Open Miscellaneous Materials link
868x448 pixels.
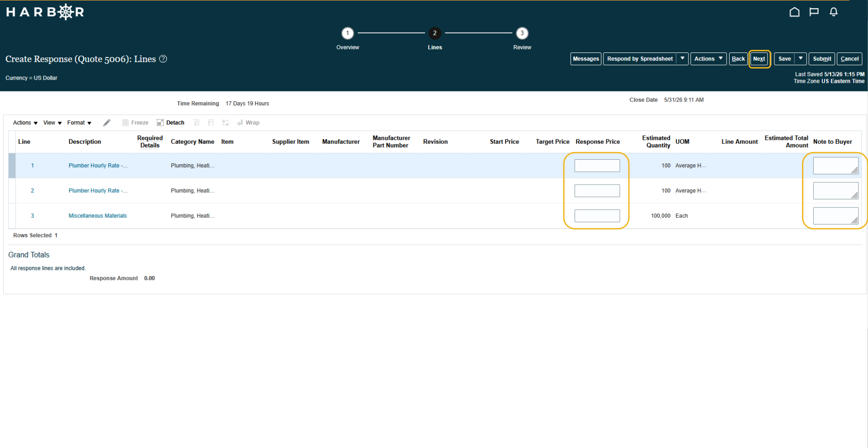click(98, 216)
